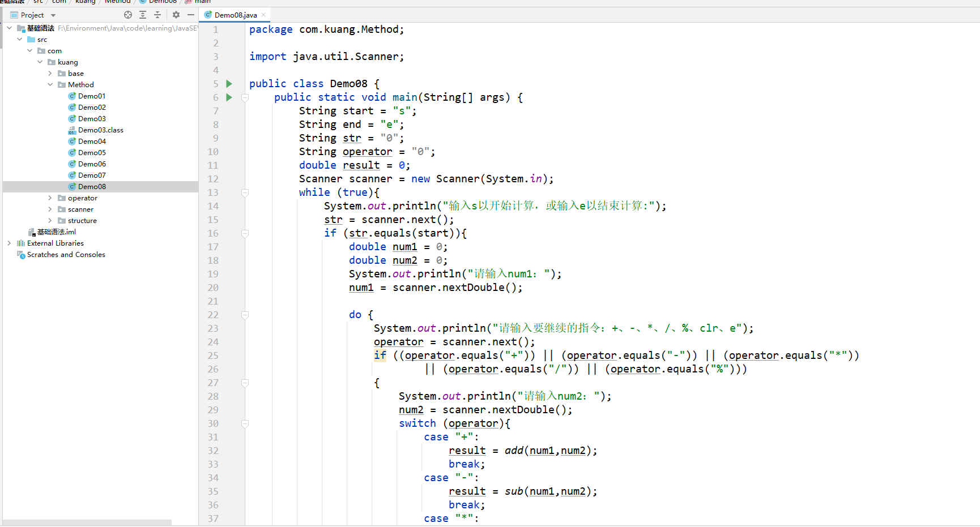This screenshot has height=527, width=980.
Task: Click the Expand All icon in Project panel
Action: point(143,15)
